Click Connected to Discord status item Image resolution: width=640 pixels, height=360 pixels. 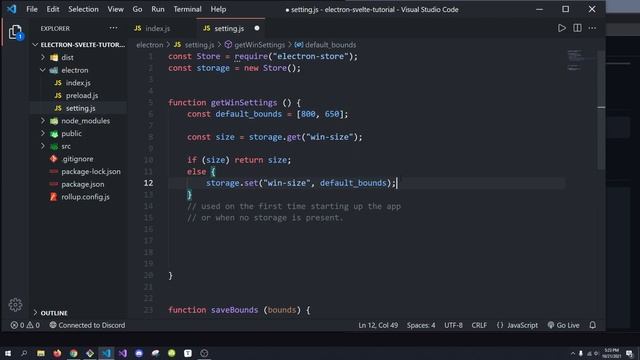87,325
